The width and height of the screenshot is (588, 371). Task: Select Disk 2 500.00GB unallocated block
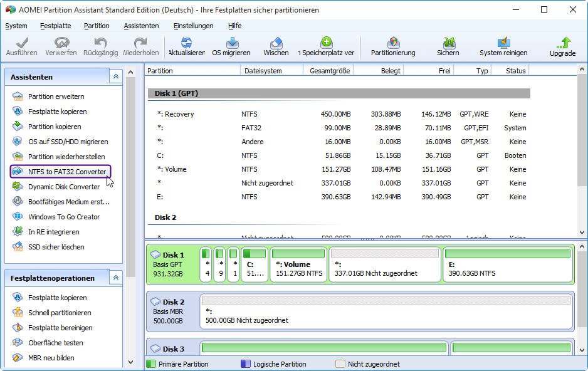pyautogui.click(x=386, y=311)
